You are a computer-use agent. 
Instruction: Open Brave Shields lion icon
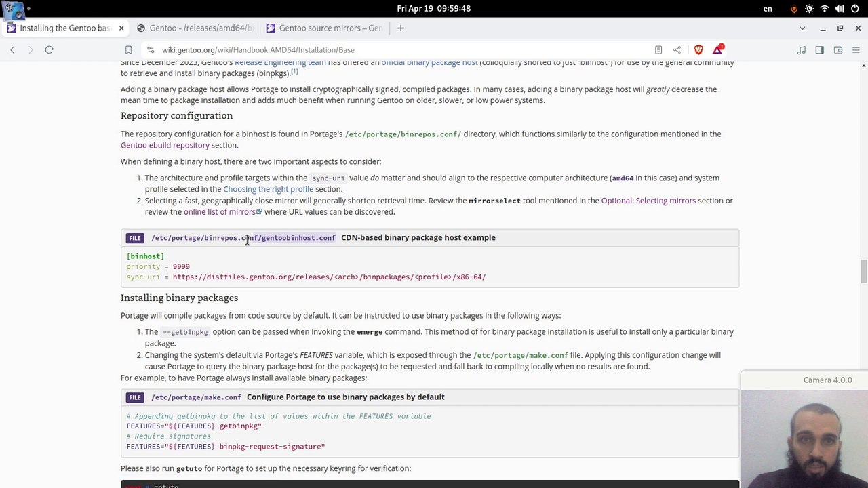(x=698, y=49)
